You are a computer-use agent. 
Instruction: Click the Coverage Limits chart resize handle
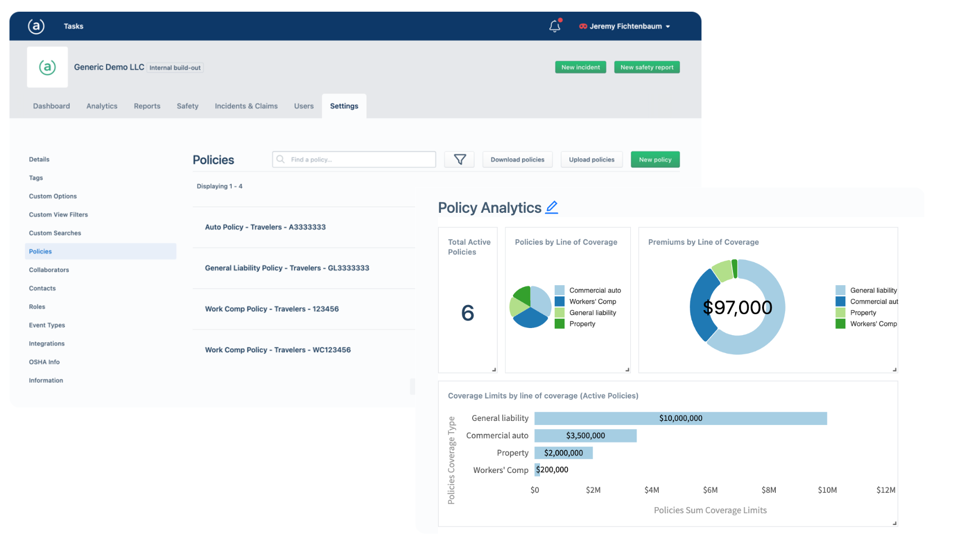pyautogui.click(x=894, y=523)
